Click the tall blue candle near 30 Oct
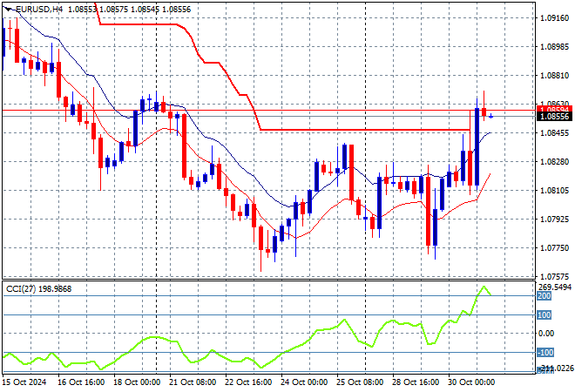 (x=477, y=146)
